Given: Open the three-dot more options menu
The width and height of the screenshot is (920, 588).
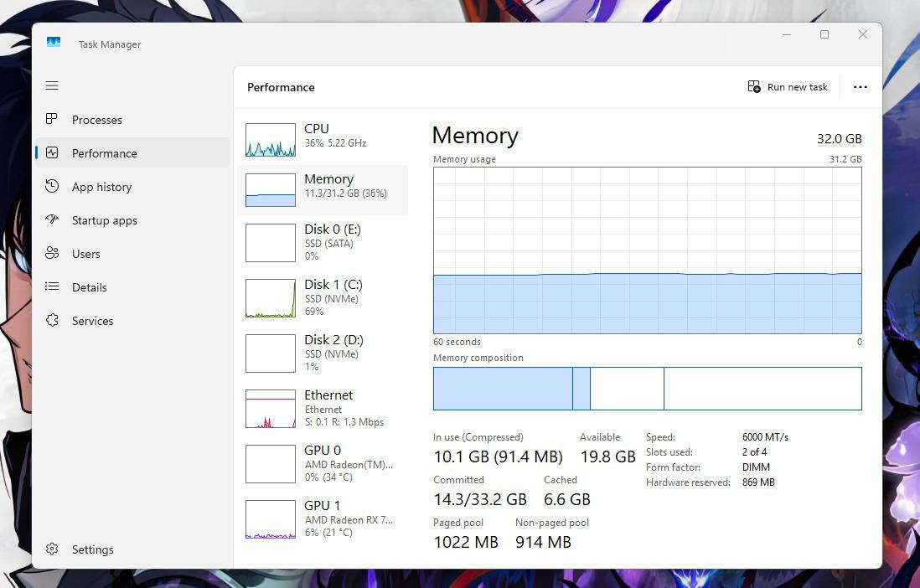Looking at the screenshot, I should [x=860, y=87].
